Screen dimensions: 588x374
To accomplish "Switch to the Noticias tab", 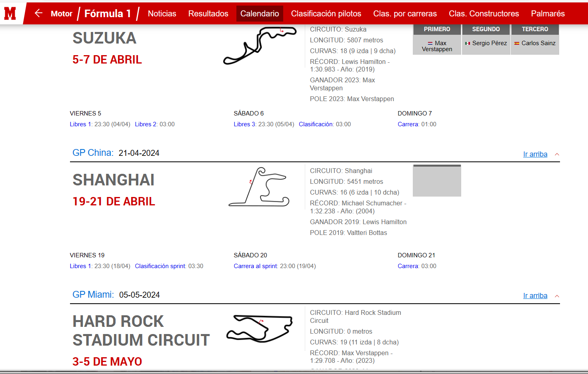I will [162, 14].
